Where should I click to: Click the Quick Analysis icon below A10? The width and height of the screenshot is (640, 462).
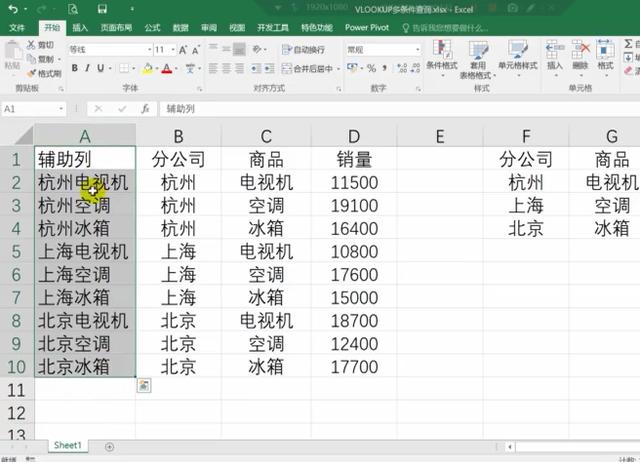[x=144, y=385]
